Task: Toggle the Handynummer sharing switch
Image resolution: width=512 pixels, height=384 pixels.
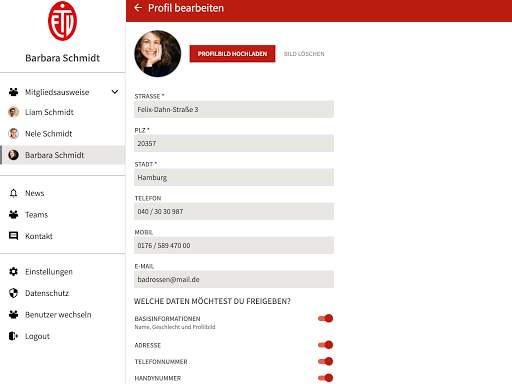Action: click(325, 378)
